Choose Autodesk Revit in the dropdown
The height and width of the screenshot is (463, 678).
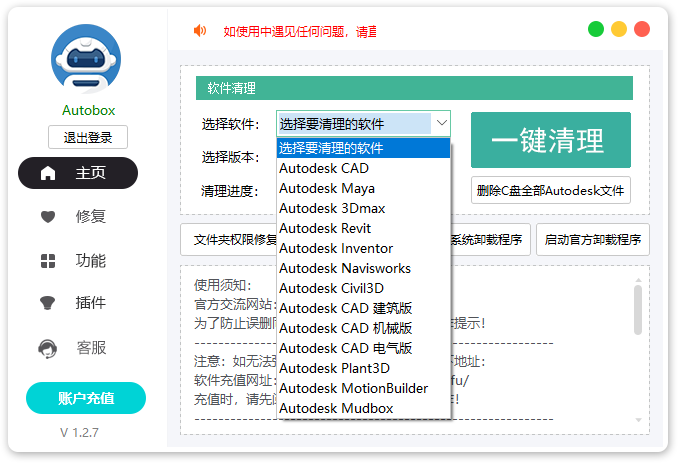click(363, 228)
